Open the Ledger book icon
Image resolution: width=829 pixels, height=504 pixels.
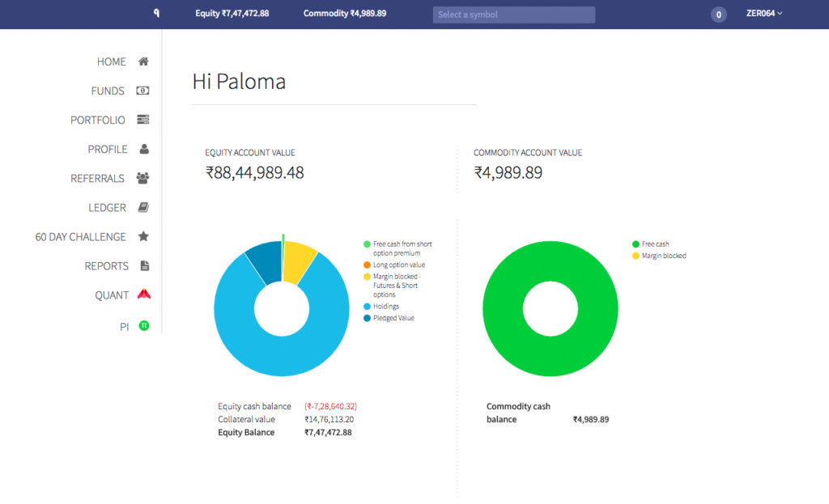tap(143, 207)
